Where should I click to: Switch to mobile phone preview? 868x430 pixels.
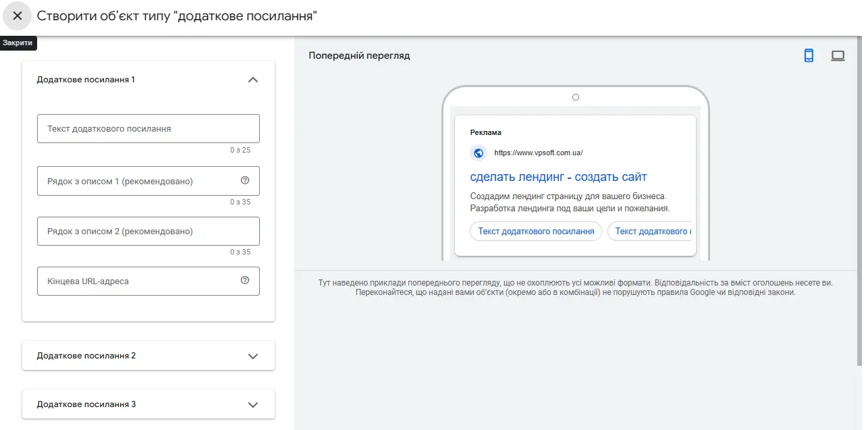tap(809, 56)
